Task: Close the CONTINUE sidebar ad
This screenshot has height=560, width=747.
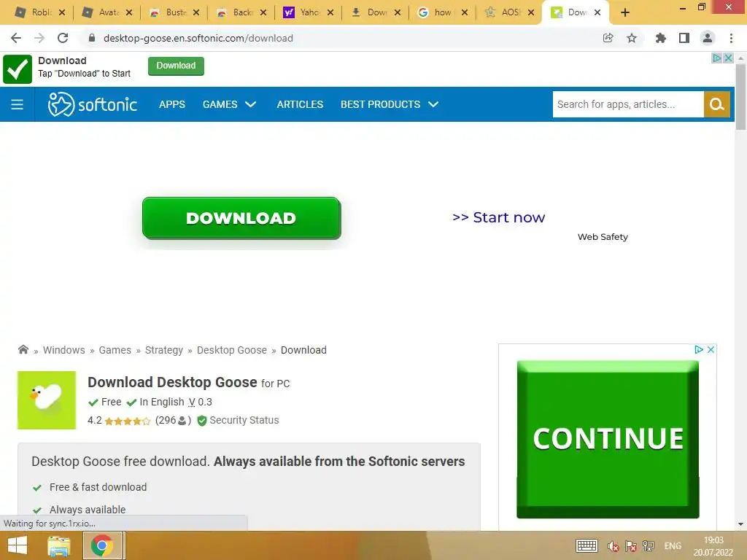Action: [x=711, y=349]
